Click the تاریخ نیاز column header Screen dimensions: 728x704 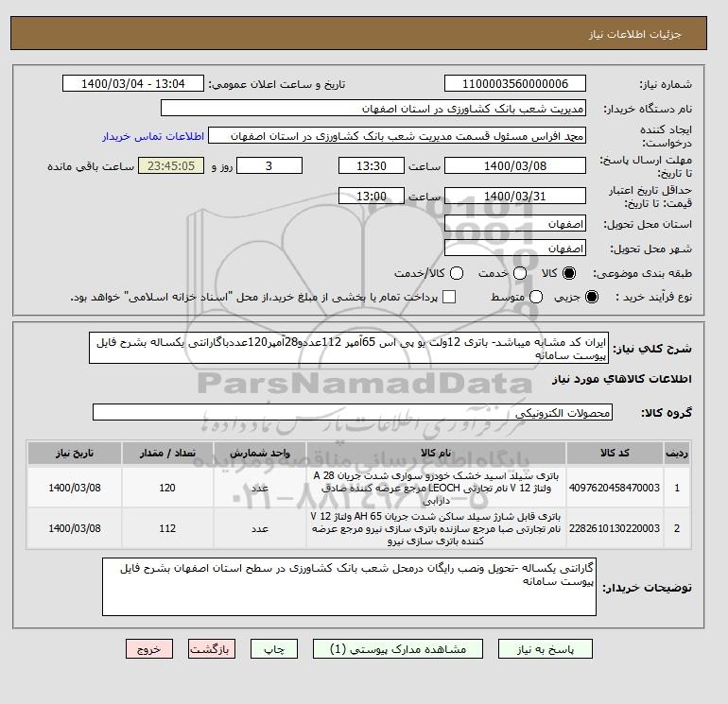(75, 453)
